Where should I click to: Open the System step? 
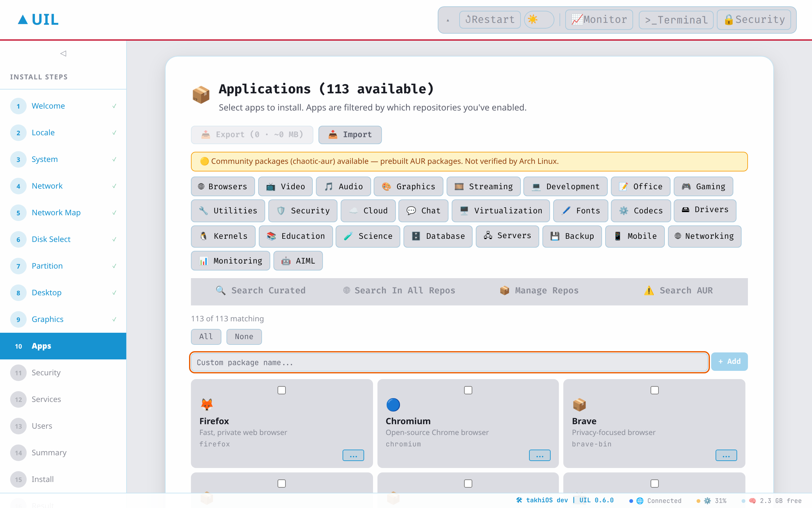tap(63, 159)
